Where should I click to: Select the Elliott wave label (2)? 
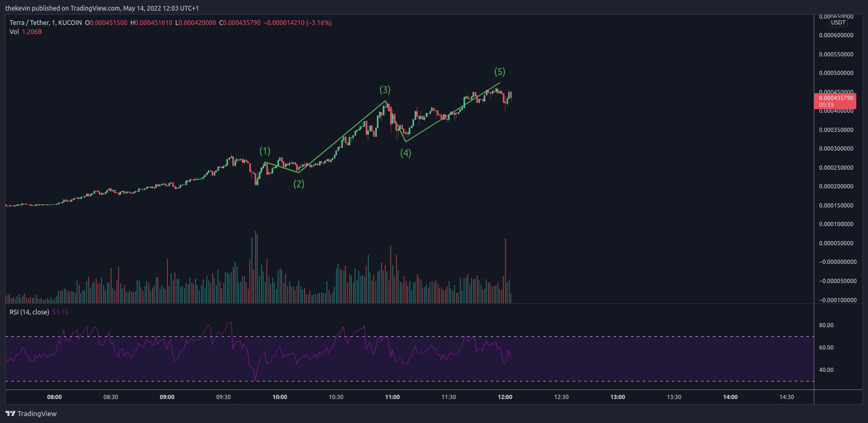299,184
